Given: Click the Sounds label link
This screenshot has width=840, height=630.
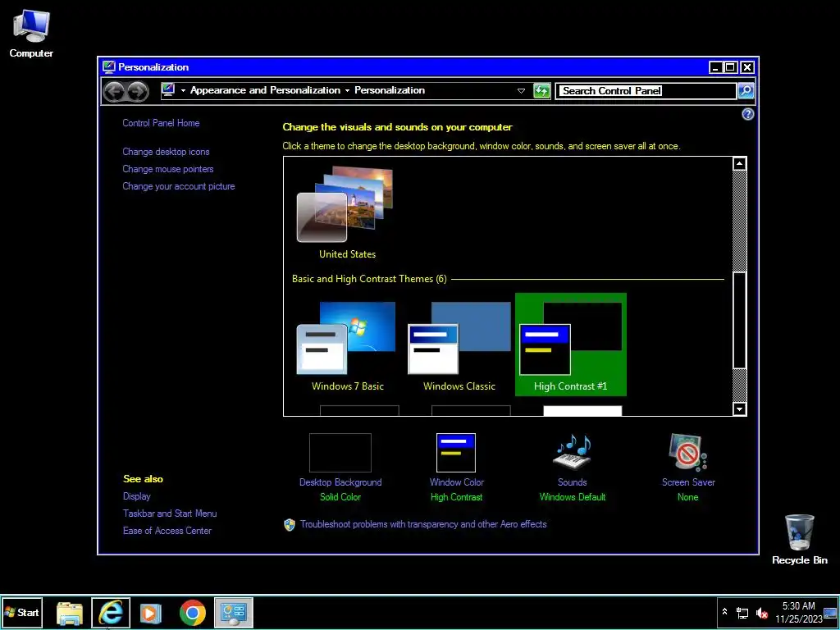Looking at the screenshot, I should click(x=572, y=482).
